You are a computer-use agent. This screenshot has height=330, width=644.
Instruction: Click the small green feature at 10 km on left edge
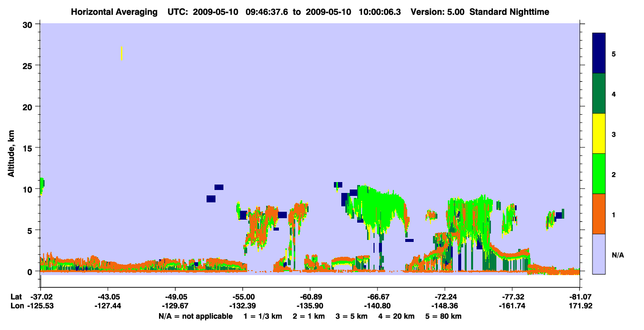pyautogui.click(x=42, y=186)
